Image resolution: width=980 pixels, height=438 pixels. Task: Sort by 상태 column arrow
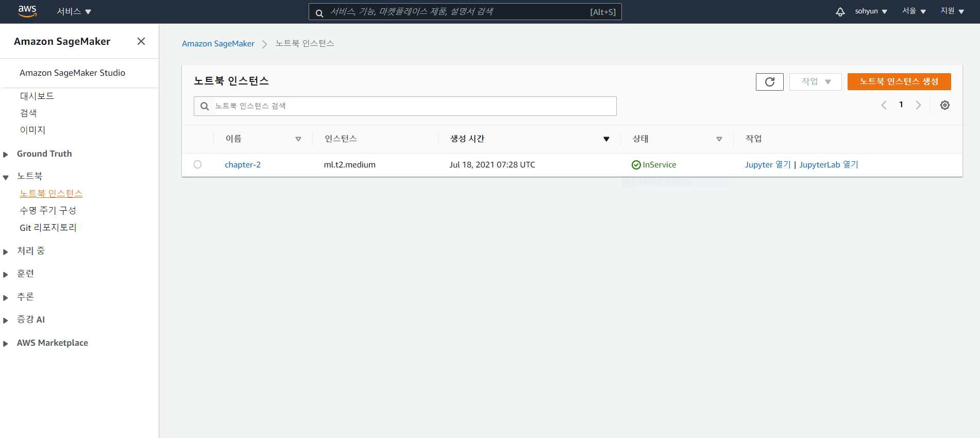point(719,139)
